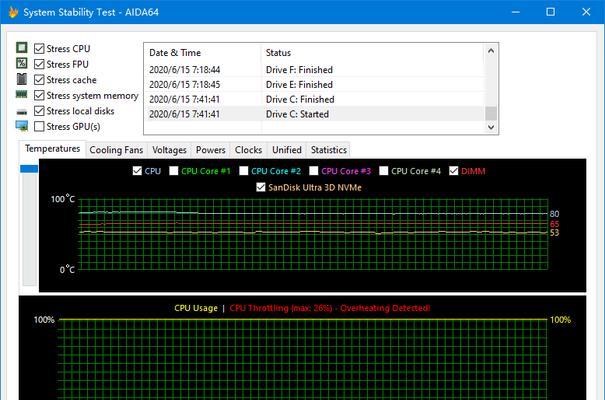Viewport: 605px width, 400px height.
Task: Click the Date & Time column header
Action: pyautogui.click(x=203, y=52)
